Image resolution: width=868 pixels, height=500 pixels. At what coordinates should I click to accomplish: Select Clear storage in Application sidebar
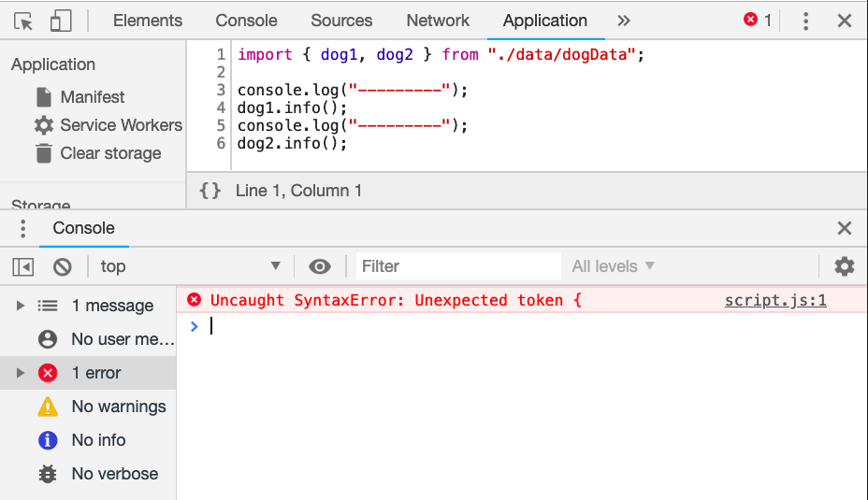(x=109, y=153)
